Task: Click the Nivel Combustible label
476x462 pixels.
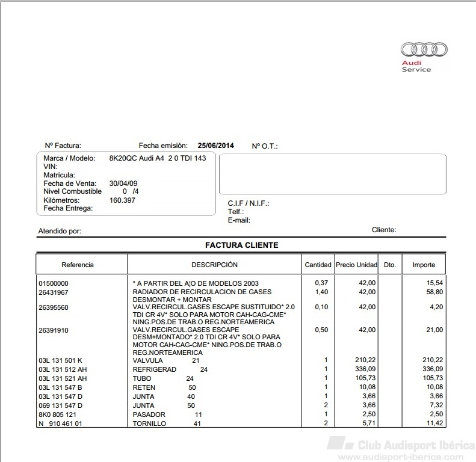Action: point(73,191)
